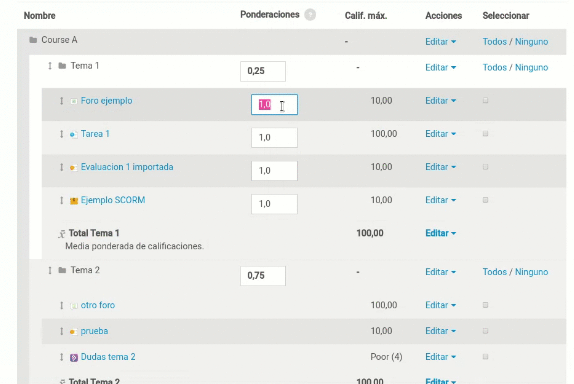Screen dimensions: 574x384
Task: Open the Editar menu for Dudas tema 2
Action: [440, 357]
